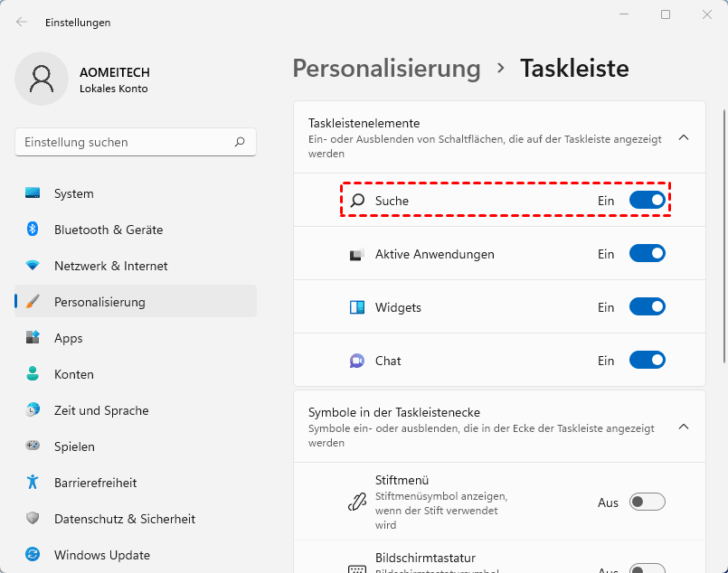The height and width of the screenshot is (573, 728).
Task: Click the back arrow button
Action: click(x=22, y=22)
